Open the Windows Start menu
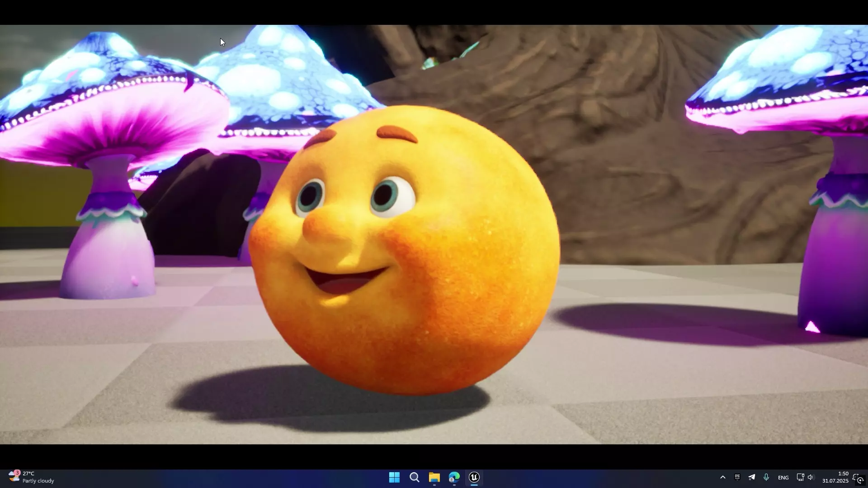The width and height of the screenshot is (868, 488). coord(394,477)
